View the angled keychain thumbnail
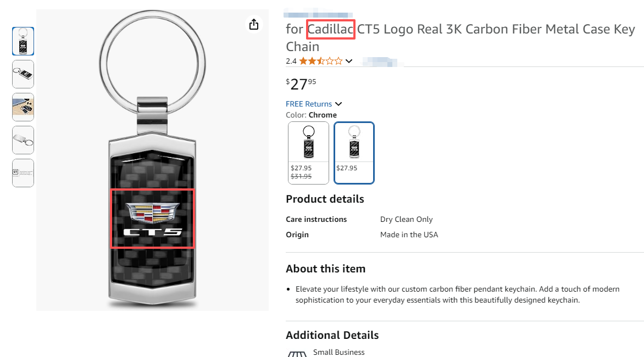Screen dimensions: 644x357 tap(23, 74)
